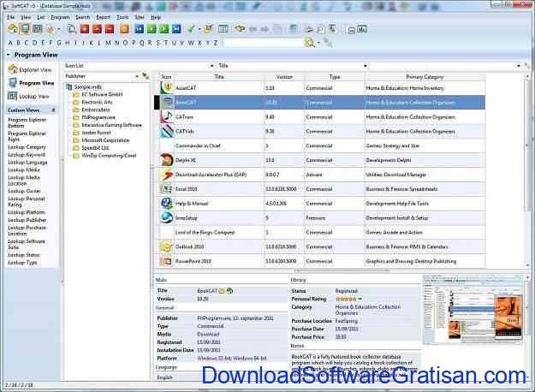The width and height of the screenshot is (535, 392).
Task: Set the Personal Rating stars
Action: pos(346,299)
